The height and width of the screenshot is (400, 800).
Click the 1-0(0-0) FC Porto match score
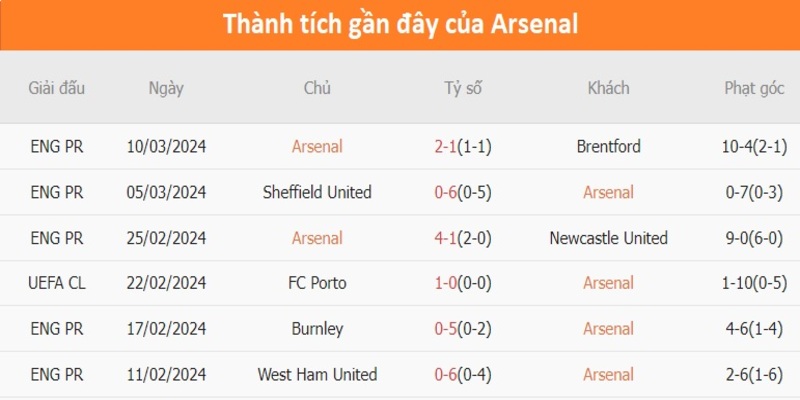(x=463, y=283)
